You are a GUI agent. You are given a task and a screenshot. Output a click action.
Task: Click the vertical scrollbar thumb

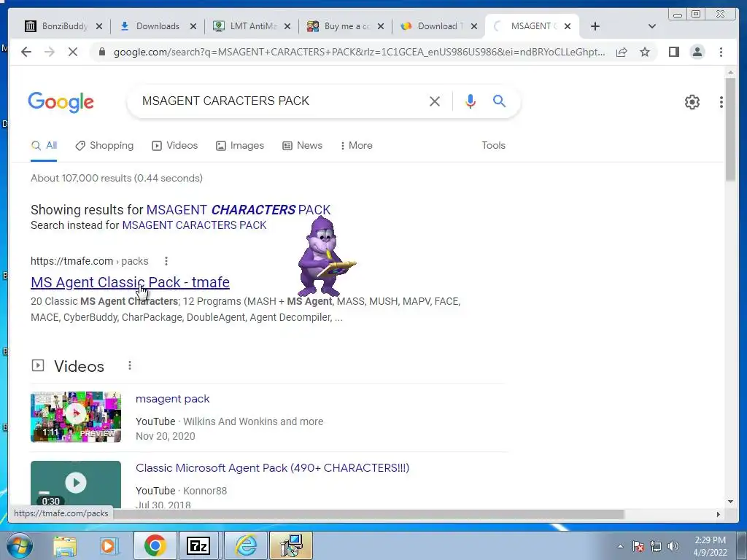[730, 128]
